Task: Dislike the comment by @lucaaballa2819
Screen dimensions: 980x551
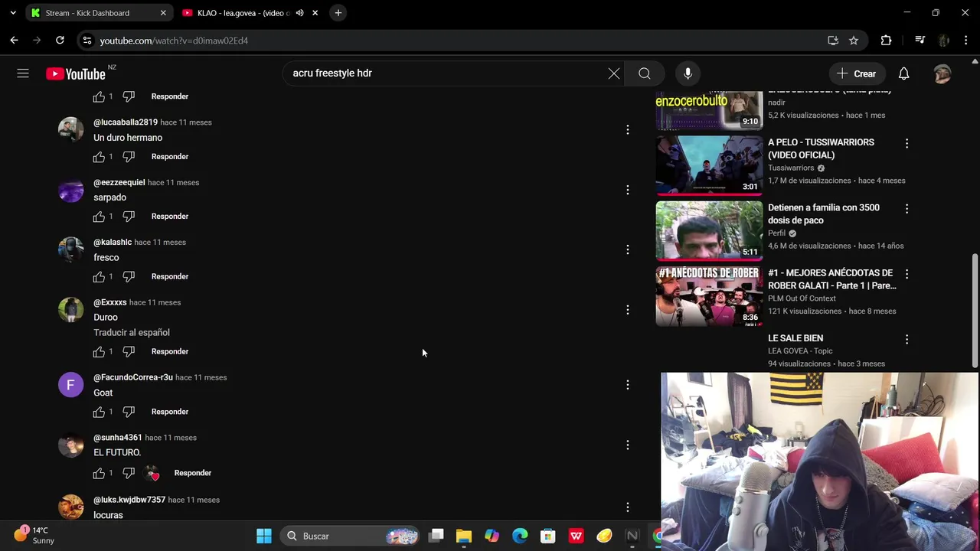Action: [129, 157]
